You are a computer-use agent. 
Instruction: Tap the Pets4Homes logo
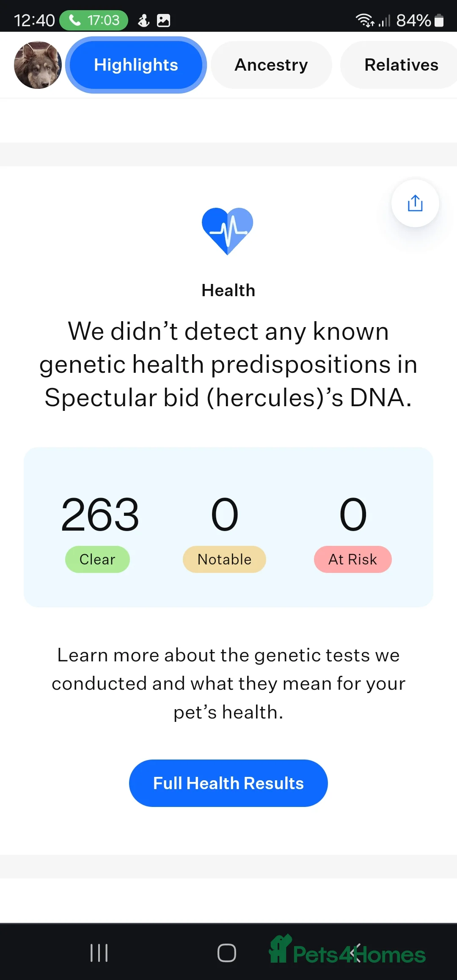tap(347, 951)
